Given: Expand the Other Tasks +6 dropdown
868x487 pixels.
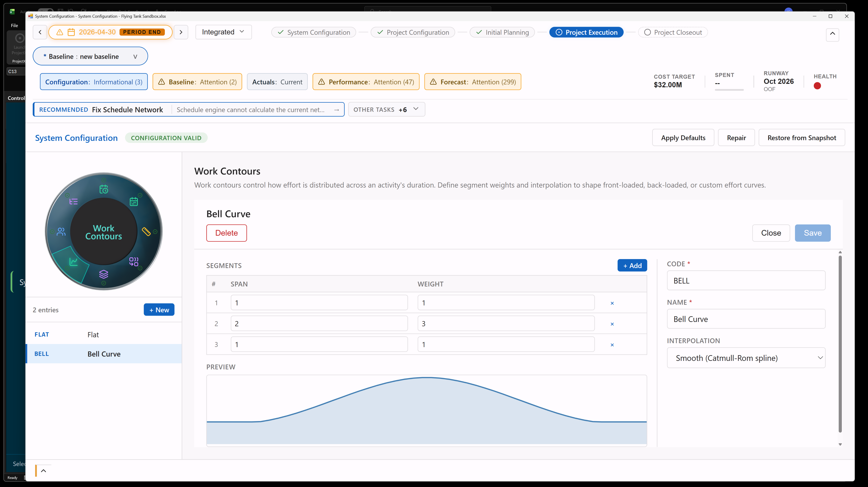Looking at the screenshot, I should click(x=386, y=110).
